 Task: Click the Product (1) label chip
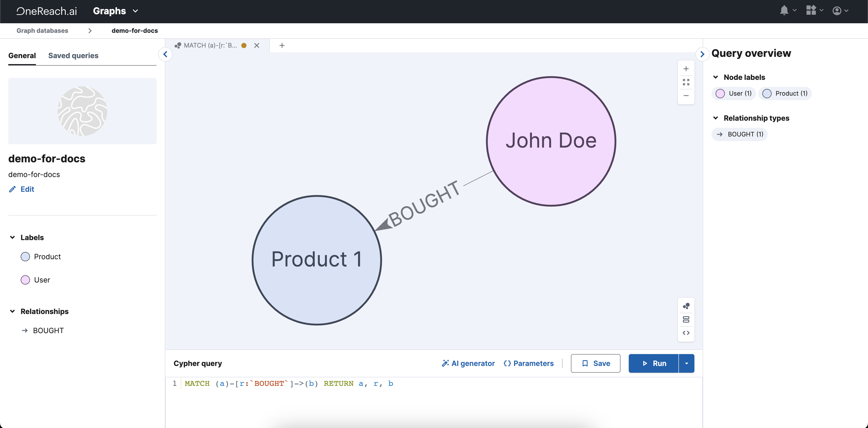(x=785, y=93)
